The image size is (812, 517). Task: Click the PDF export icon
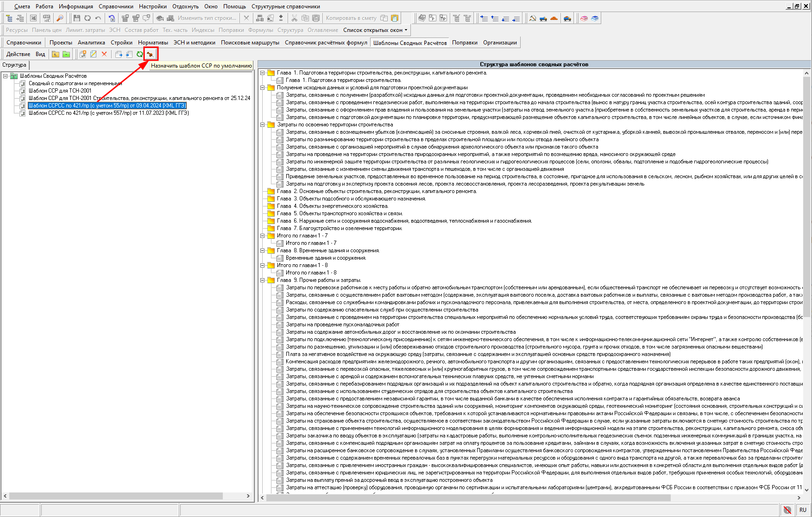point(46,18)
